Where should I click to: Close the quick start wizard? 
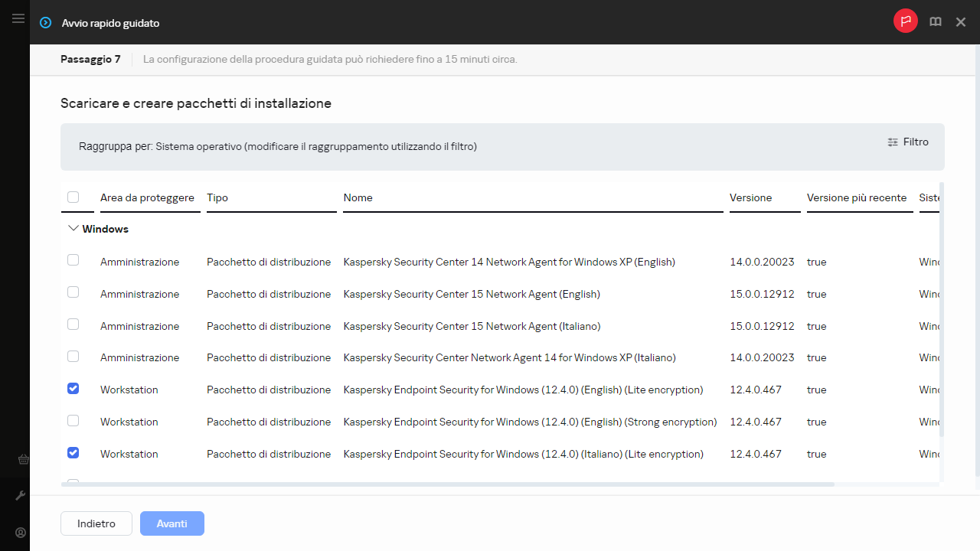point(961,22)
